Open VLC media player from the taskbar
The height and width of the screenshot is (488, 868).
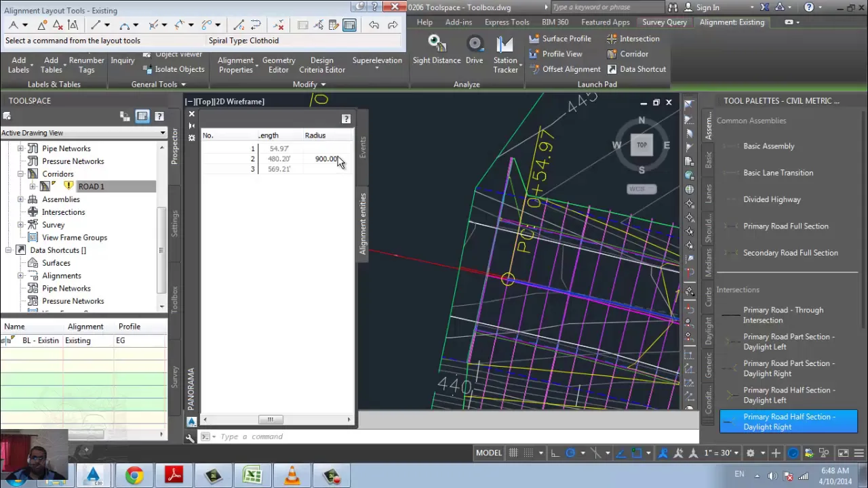(292, 476)
